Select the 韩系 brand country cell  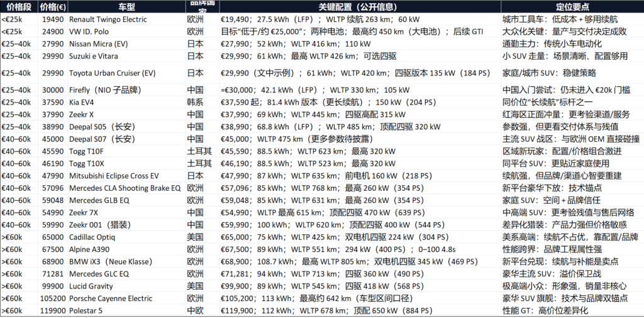pos(196,101)
